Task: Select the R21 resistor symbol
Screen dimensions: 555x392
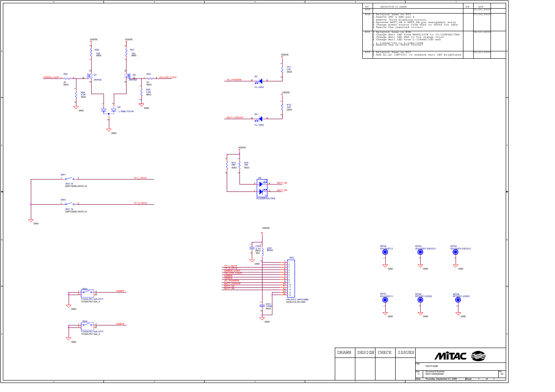Action: coord(127,52)
